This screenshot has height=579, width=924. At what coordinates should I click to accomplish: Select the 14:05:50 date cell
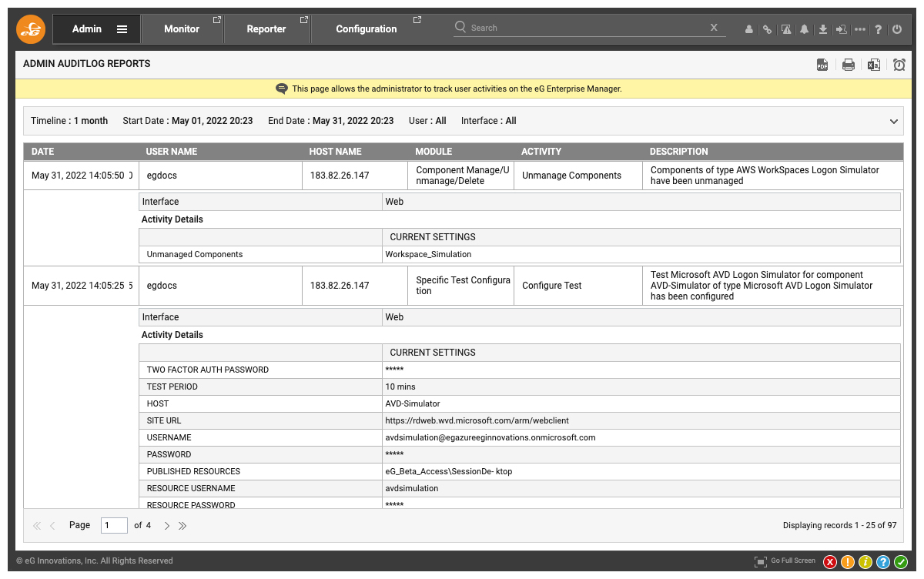pos(81,176)
